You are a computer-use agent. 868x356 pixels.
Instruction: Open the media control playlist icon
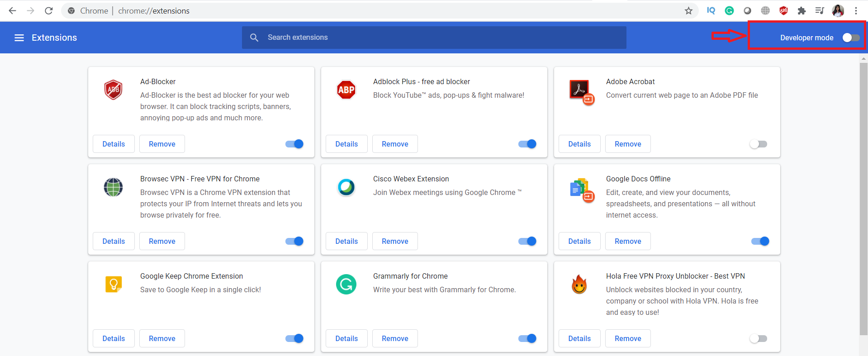820,10
